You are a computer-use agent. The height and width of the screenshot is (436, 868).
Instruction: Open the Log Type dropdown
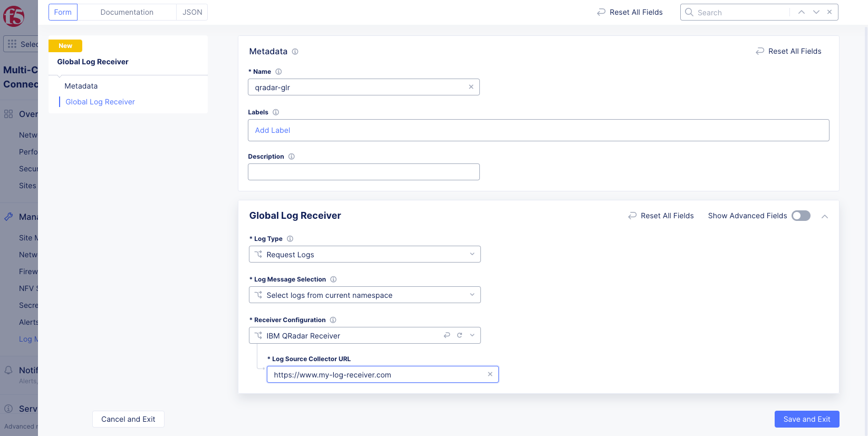pos(364,254)
